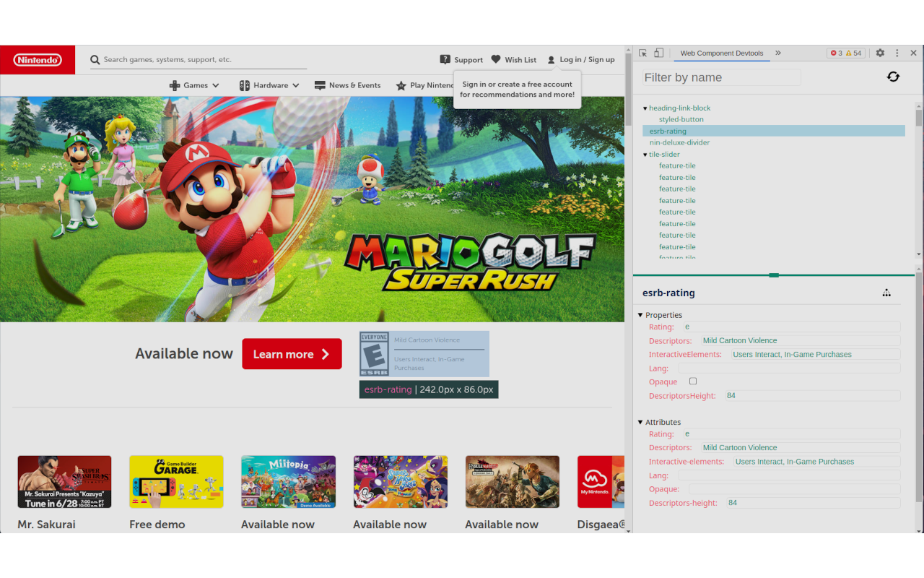Viewport: 924px width, 578px height.
Task: Open the DevTools settings gear
Action: point(879,53)
